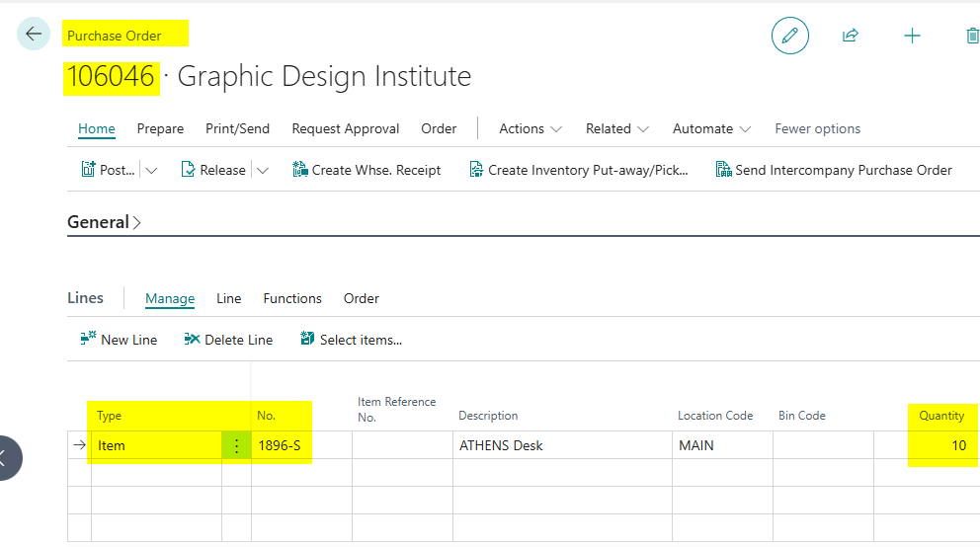Open the Related menu
The image size is (980, 547).
(x=617, y=128)
